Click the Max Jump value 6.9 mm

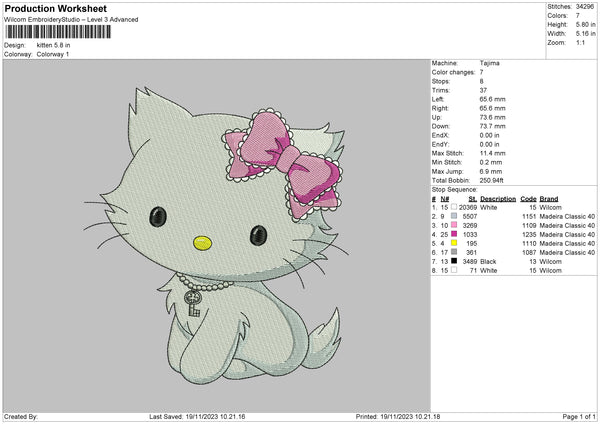[x=491, y=171]
